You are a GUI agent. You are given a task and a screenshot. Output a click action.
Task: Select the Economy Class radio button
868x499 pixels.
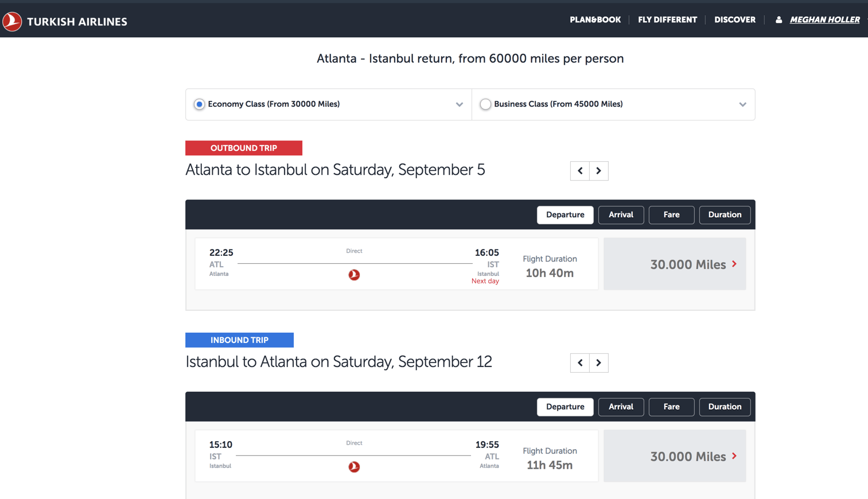(x=199, y=104)
